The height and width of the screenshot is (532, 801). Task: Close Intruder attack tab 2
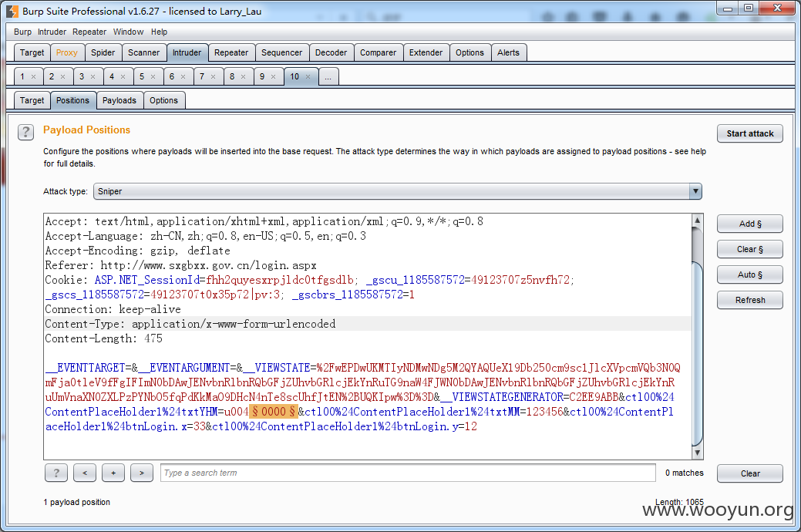(x=63, y=76)
